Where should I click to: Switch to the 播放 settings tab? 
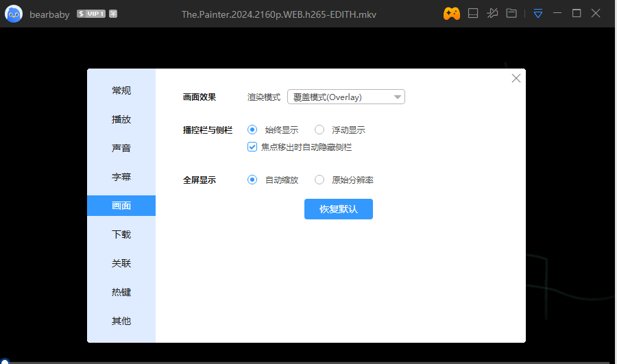(x=121, y=119)
